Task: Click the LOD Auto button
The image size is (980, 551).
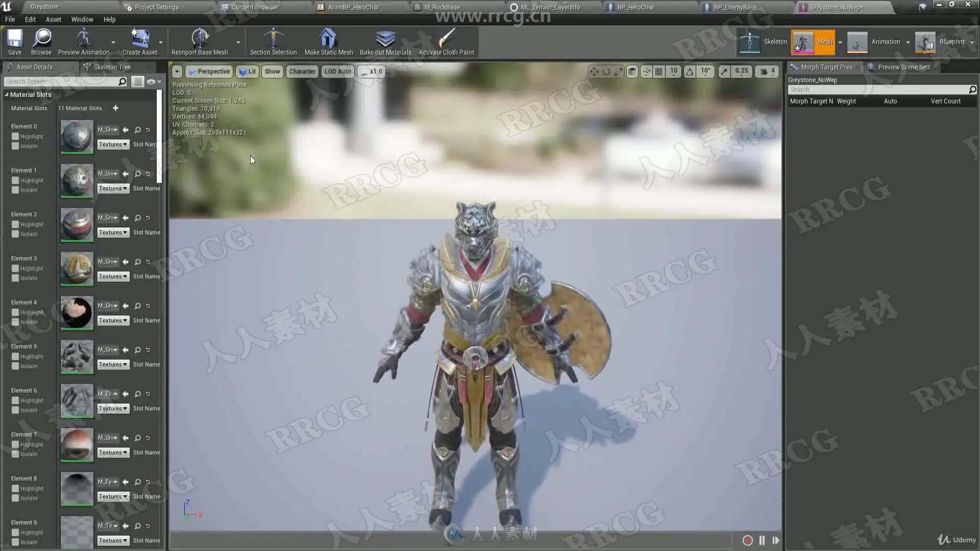Action: 337,71
